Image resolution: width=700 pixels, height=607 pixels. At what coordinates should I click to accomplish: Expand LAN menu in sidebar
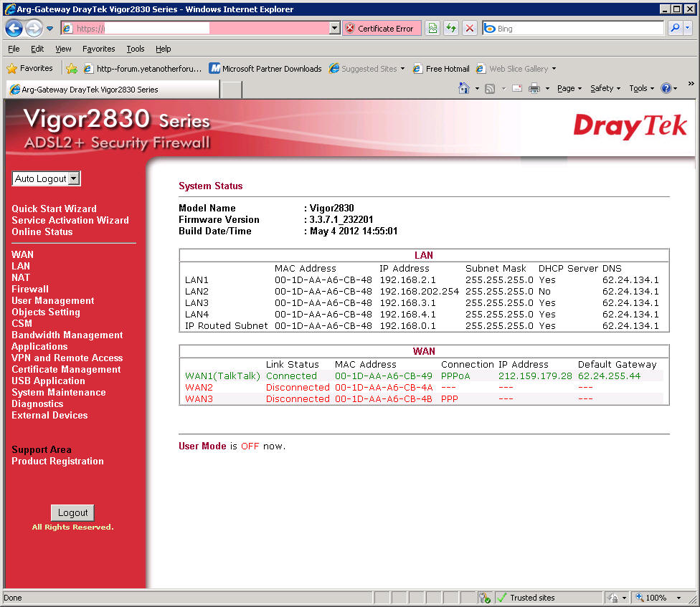pos(21,267)
